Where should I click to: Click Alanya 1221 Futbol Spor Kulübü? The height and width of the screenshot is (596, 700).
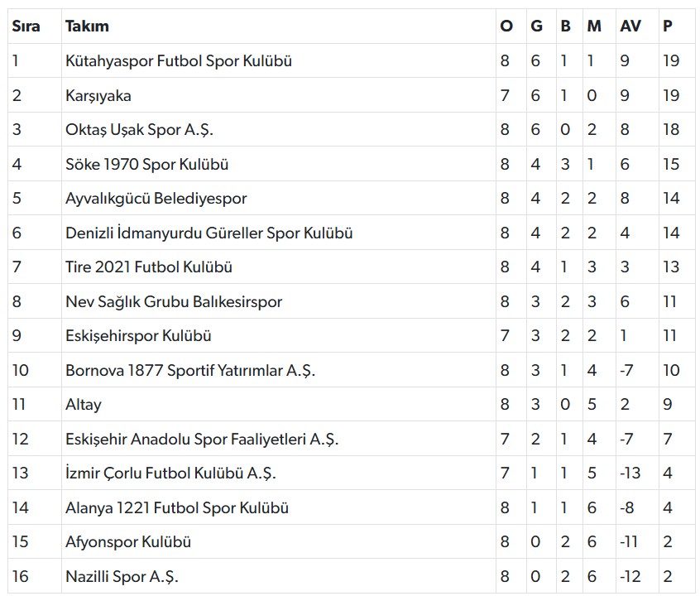177,508
